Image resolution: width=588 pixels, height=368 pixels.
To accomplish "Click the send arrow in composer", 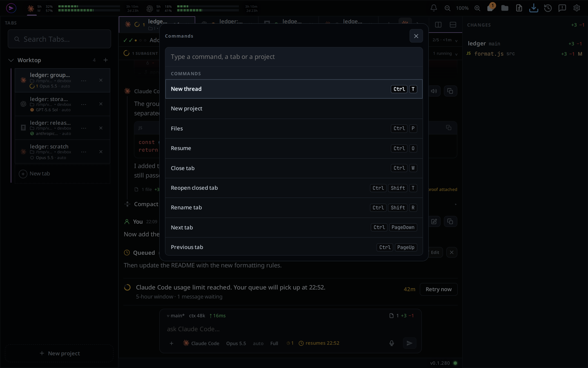I will (x=409, y=343).
